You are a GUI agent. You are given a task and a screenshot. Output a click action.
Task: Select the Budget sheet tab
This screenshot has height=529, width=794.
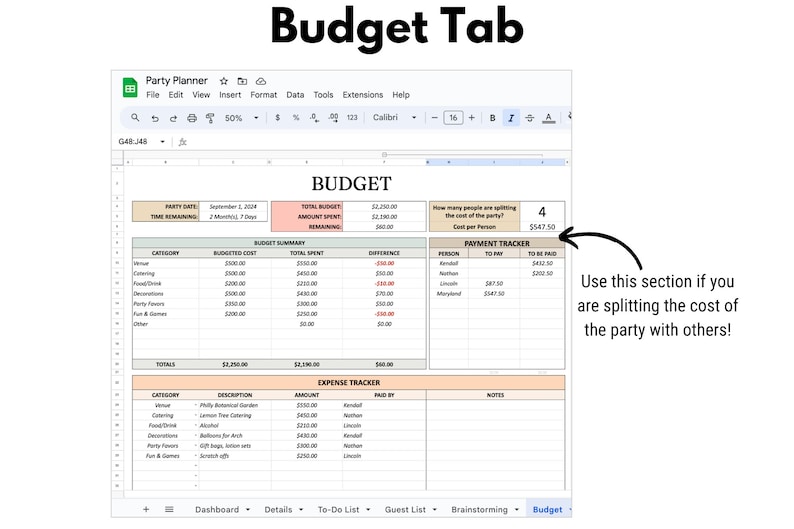547,510
